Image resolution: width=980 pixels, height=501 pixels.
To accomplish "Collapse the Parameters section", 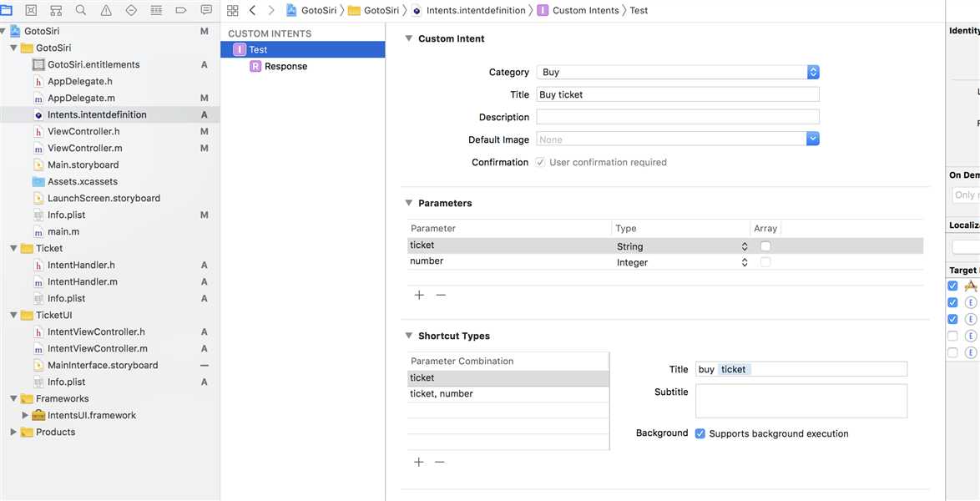I will point(408,203).
